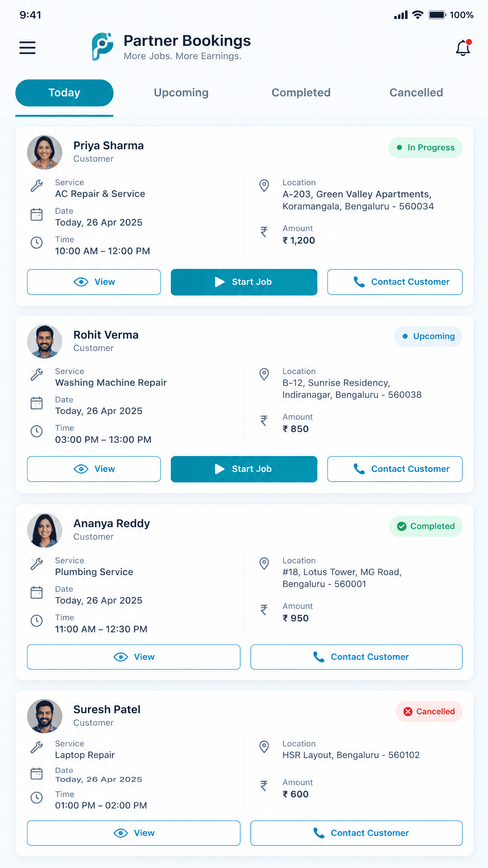The height and width of the screenshot is (868, 488).
Task: Tap the rupee icon beside ₹ 850
Action: coord(264,420)
